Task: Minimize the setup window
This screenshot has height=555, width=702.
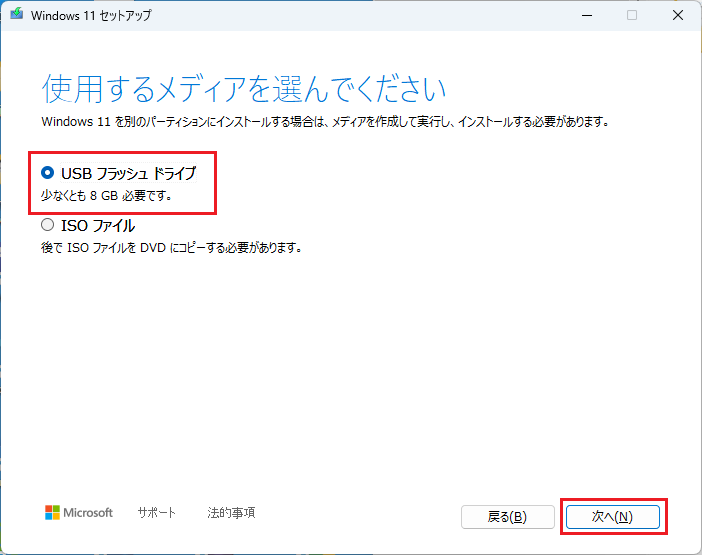Action: [x=585, y=15]
